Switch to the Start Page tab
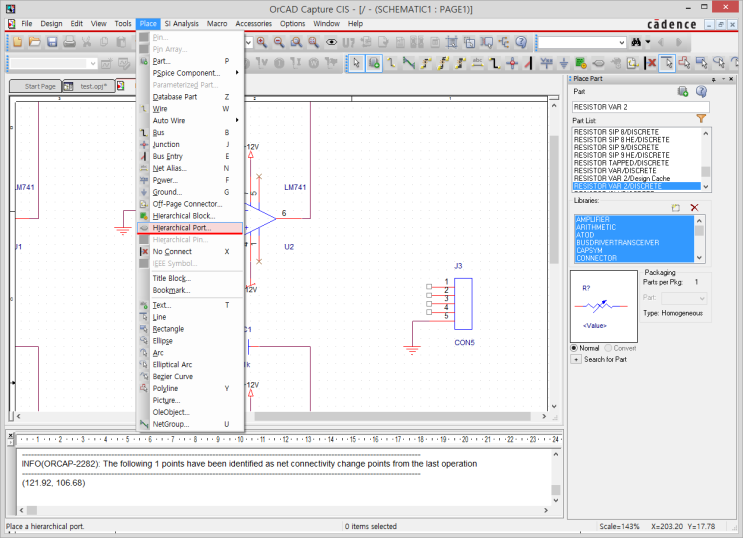Image resolution: width=743 pixels, height=538 pixels. tap(36, 86)
